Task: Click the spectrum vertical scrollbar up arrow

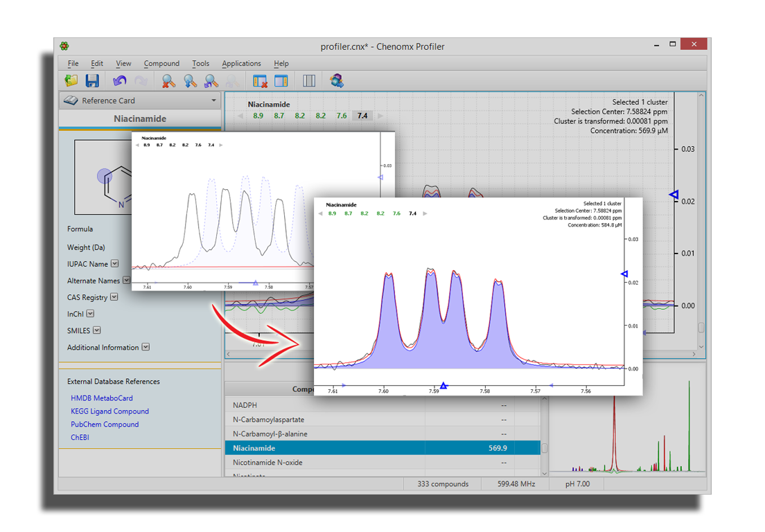Action: point(701,96)
